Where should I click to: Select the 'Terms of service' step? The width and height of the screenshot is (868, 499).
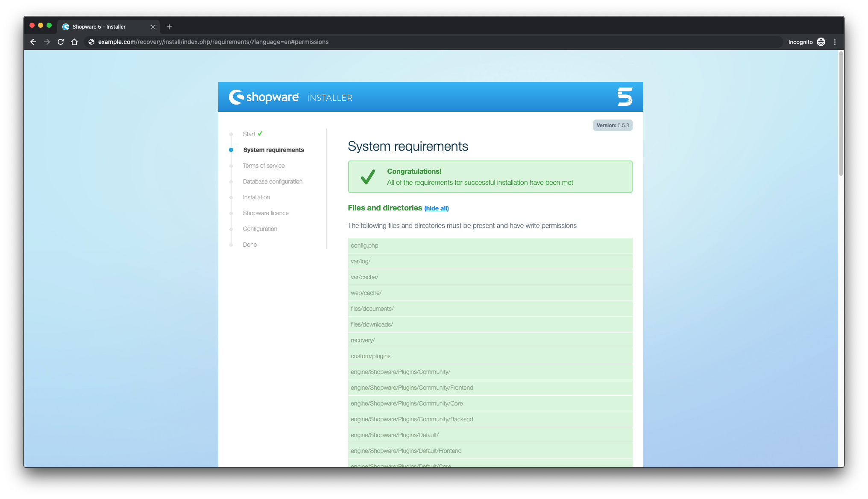[x=264, y=166]
